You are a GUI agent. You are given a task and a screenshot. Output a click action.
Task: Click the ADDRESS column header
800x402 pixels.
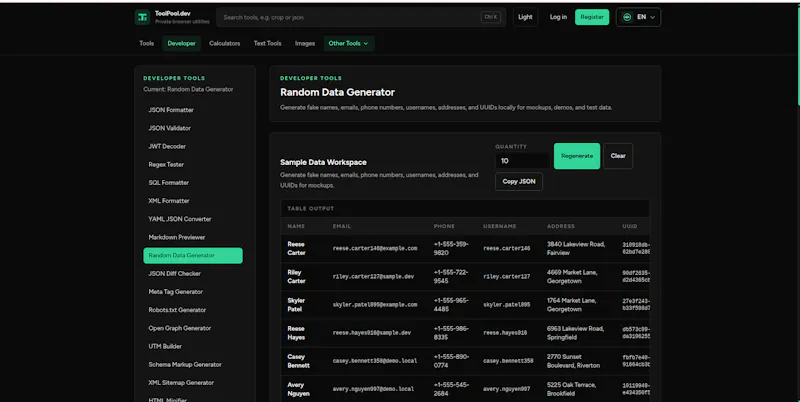[x=561, y=226]
